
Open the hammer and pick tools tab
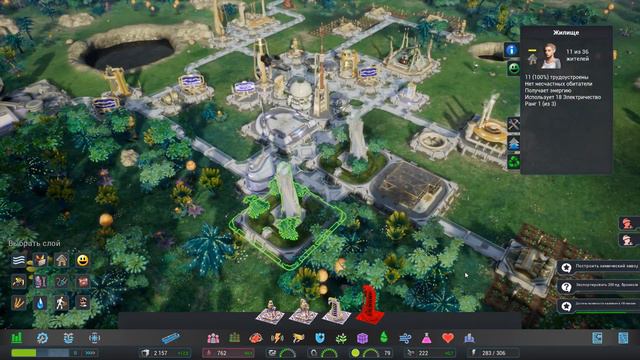coord(513,124)
